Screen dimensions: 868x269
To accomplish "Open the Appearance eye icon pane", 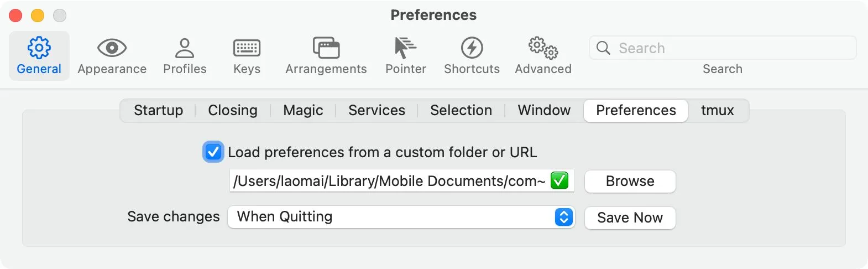I will point(112,48).
